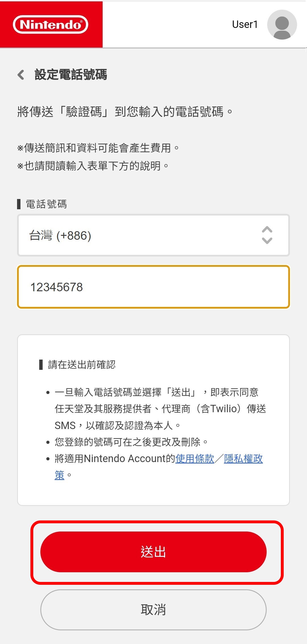Open the 台灣 (+886) country code dropdown
Image resolution: width=307 pixels, height=644 pixels.
[153, 235]
